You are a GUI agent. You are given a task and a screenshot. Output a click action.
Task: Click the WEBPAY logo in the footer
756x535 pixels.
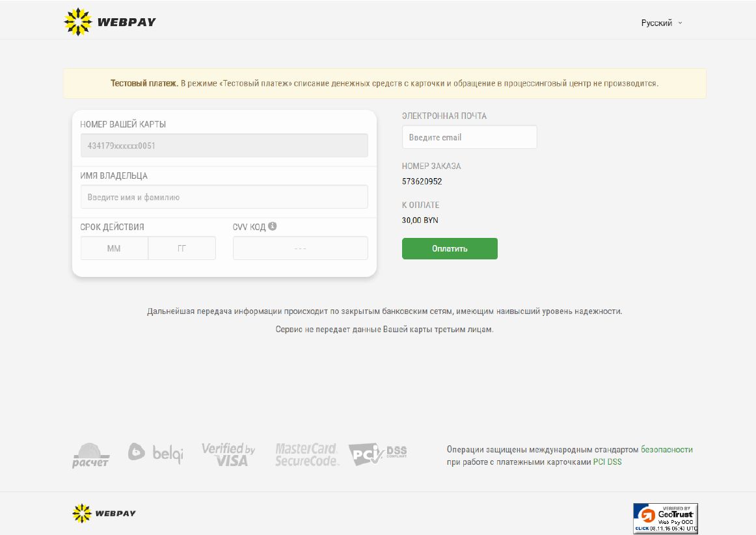click(x=104, y=513)
